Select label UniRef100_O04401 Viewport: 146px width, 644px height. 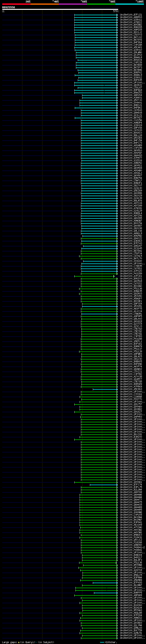coord(131,103)
